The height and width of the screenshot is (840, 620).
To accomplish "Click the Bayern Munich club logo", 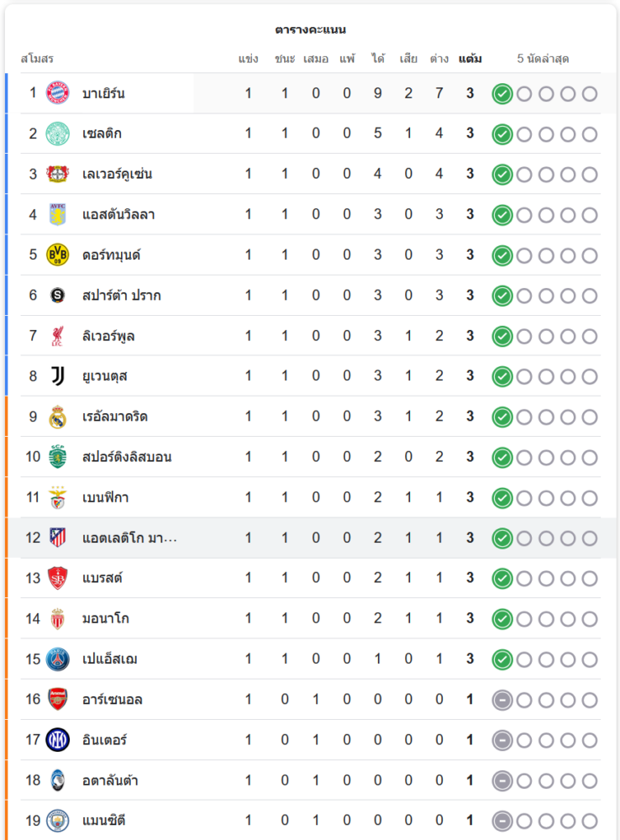I will tap(57, 93).
